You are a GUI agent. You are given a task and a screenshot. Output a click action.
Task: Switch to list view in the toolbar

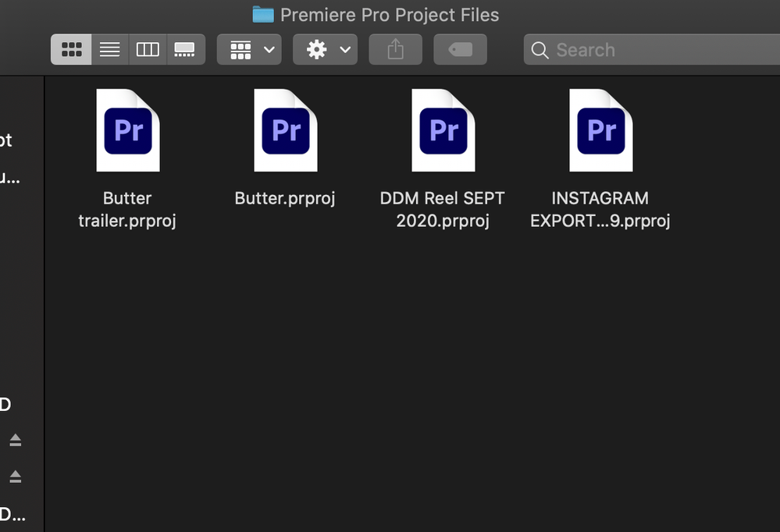point(109,49)
